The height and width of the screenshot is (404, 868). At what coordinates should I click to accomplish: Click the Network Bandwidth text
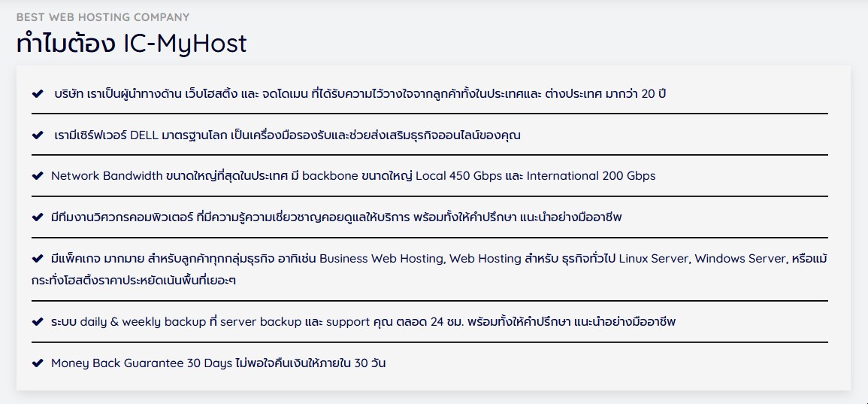point(107,176)
